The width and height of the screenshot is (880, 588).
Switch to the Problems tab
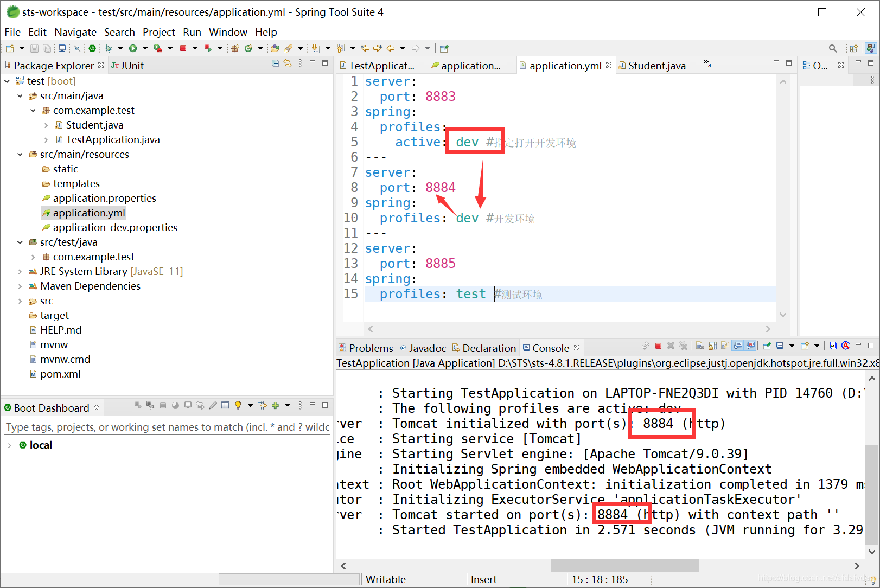coord(366,348)
